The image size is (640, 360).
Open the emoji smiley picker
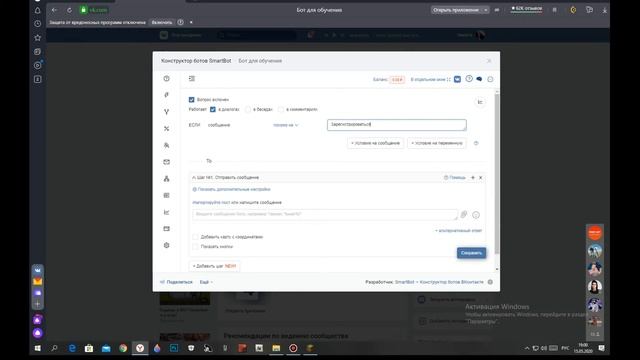476,215
